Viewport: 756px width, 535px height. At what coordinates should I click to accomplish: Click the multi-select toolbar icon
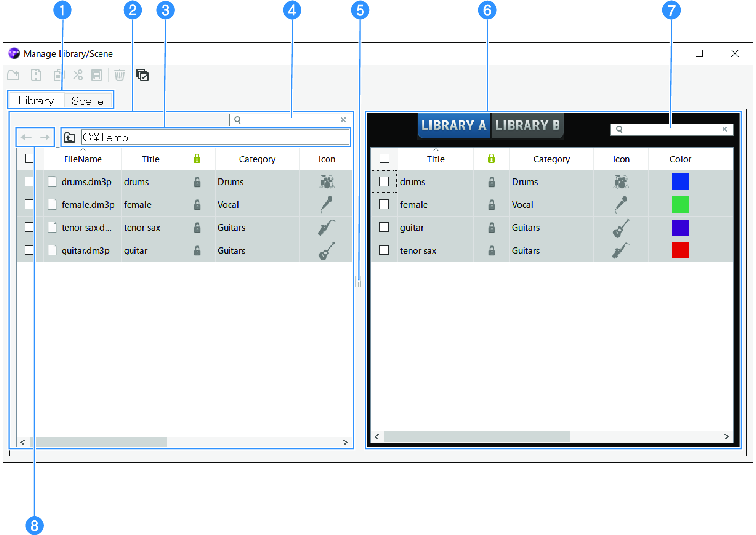[x=142, y=75]
